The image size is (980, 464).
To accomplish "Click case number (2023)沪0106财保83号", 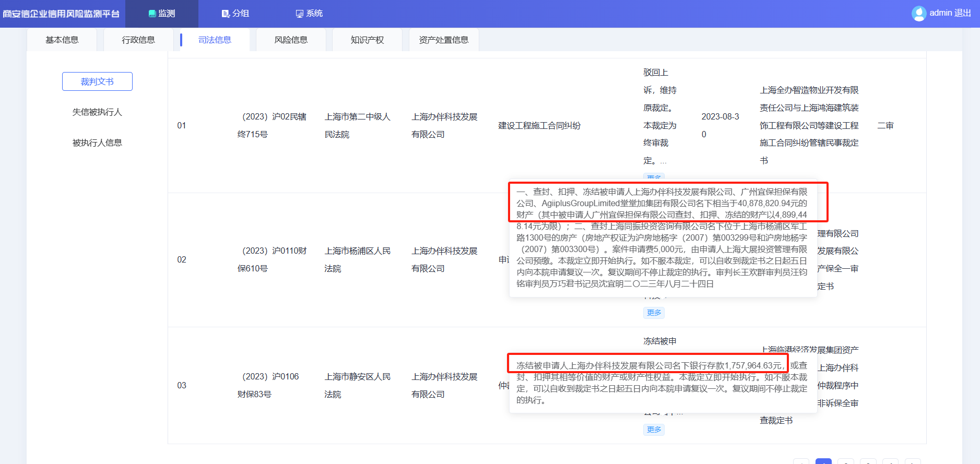I will coord(268,386).
